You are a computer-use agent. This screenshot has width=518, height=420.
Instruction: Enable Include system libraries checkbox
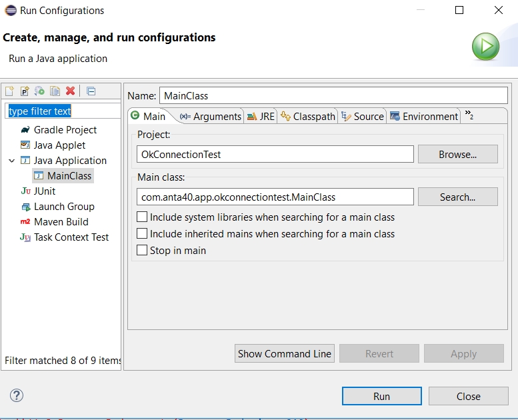point(142,217)
